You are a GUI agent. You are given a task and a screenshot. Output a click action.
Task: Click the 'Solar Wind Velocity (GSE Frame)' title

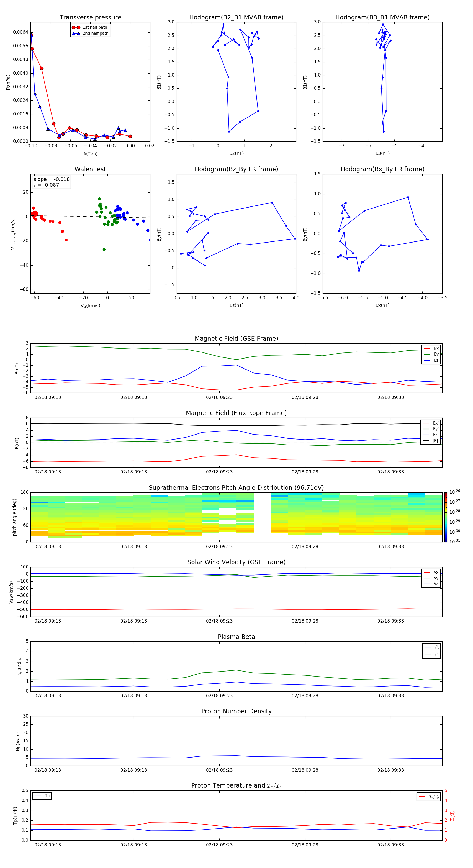click(236, 562)
